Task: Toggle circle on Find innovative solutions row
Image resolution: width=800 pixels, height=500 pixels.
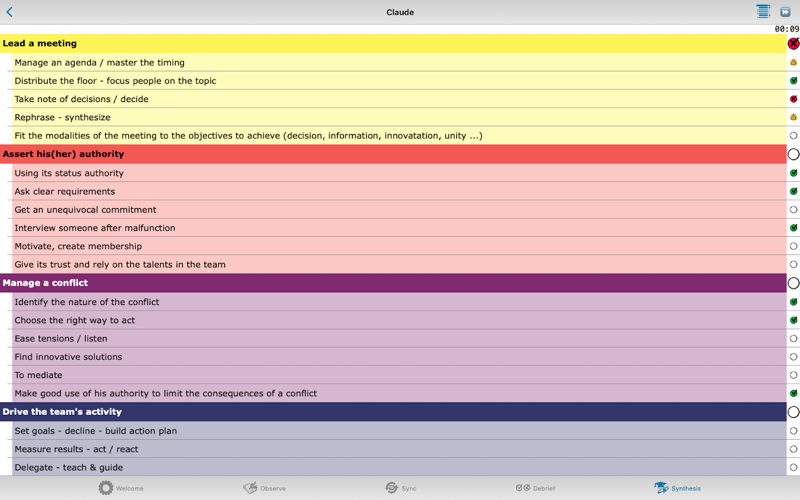Action: 793,357
